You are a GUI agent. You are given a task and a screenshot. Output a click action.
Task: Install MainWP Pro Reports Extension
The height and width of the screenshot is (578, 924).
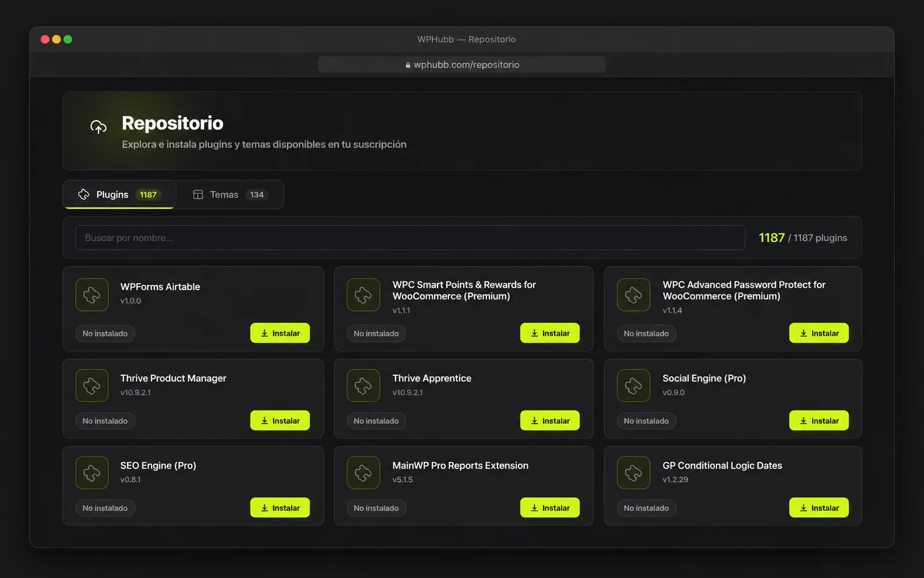tap(550, 508)
